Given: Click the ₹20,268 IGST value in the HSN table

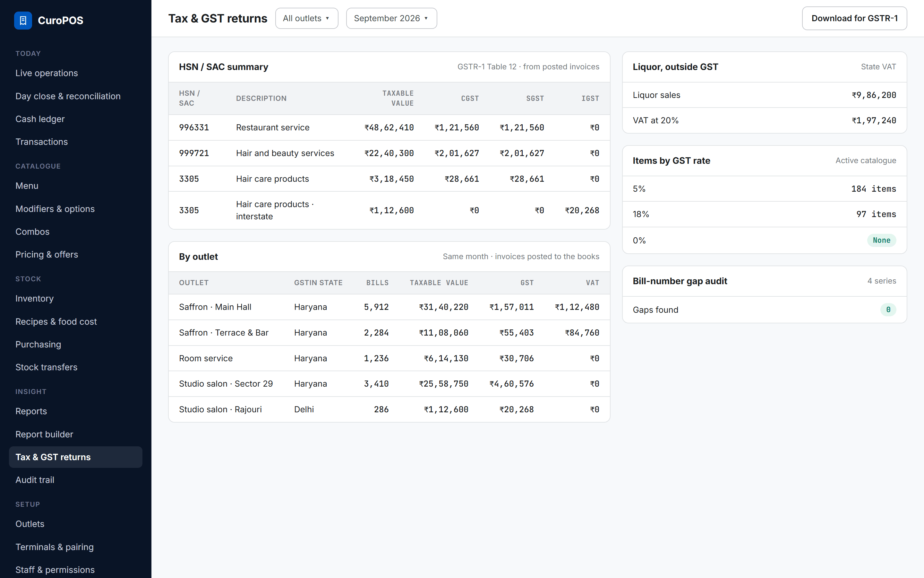Looking at the screenshot, I should point(582,211).
